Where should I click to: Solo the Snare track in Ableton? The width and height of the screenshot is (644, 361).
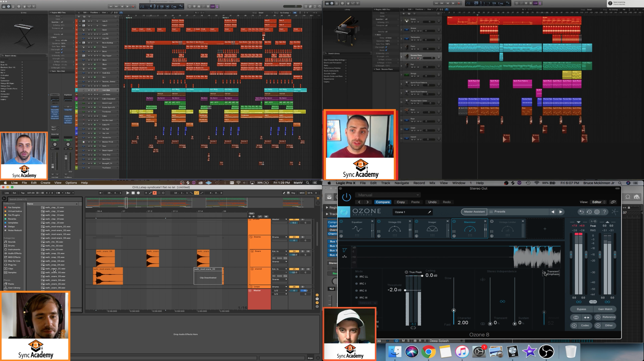[x=302, y=251]
